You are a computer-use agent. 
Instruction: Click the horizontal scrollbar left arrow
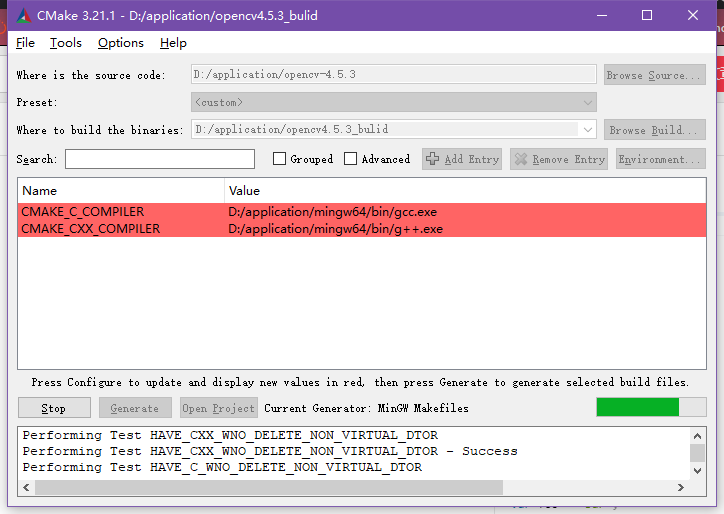[x=26, y=487]
